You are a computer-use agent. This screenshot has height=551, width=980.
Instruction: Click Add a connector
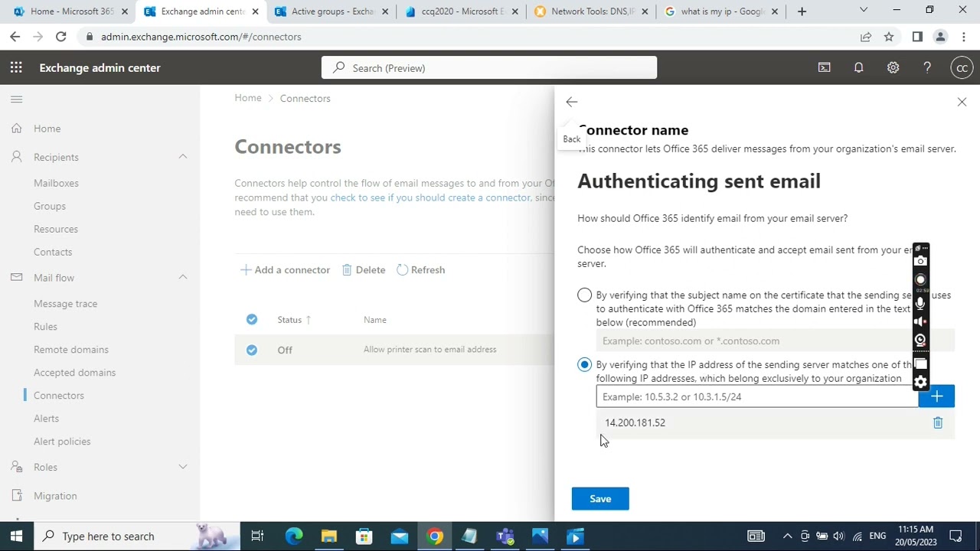285,270
